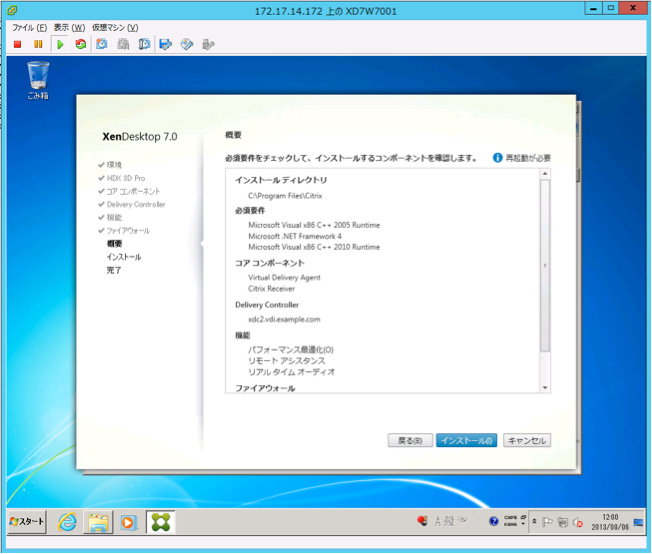Open the Windows スタート button
Viewport: 652px width, 554px height.
click(x=27, y=522)
